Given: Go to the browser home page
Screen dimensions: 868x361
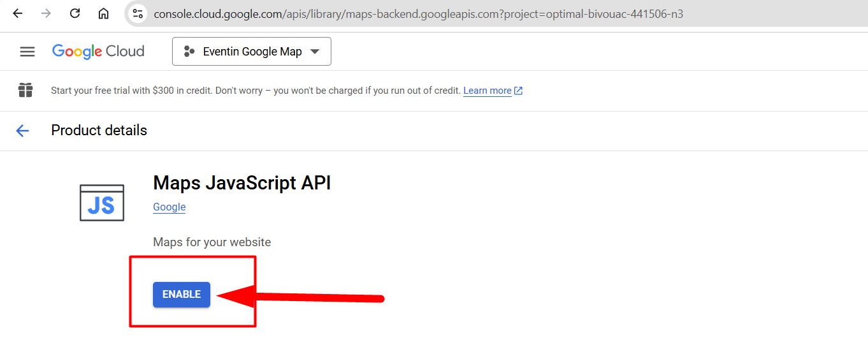Looking at the screenshot, I should click(103, 13).
